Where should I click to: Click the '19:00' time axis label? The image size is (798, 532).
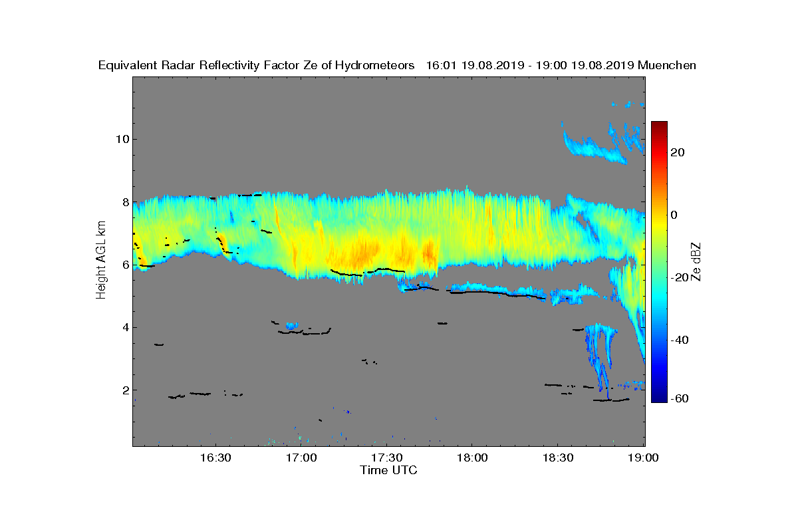coord(643,458)
